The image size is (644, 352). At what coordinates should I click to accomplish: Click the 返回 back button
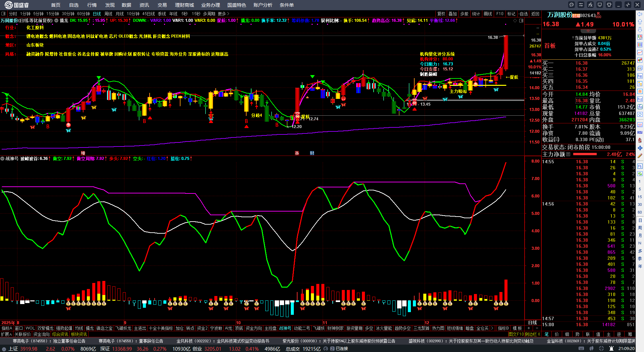point(535,14)
